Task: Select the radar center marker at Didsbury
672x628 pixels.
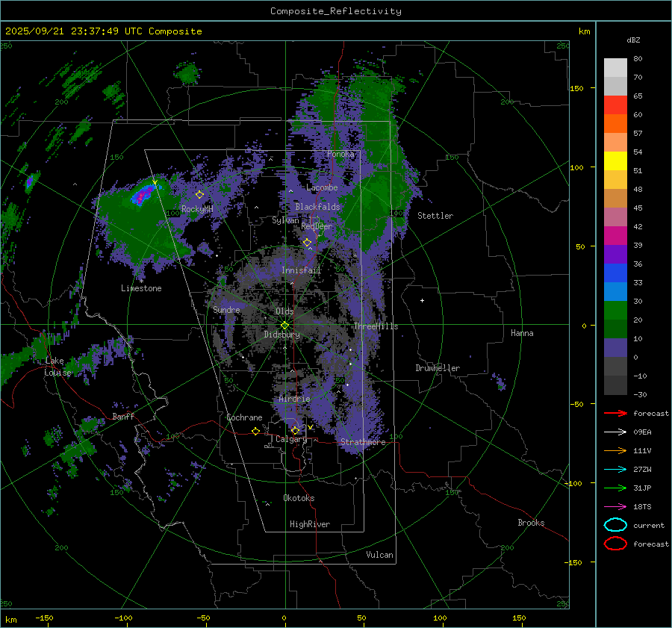Action: pyautogui.click(x=284, y=325)
